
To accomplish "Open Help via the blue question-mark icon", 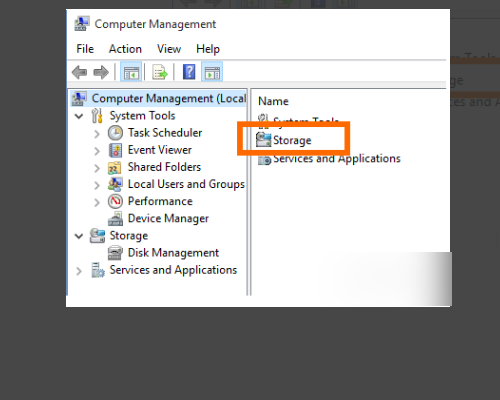I will coord(189,72).
